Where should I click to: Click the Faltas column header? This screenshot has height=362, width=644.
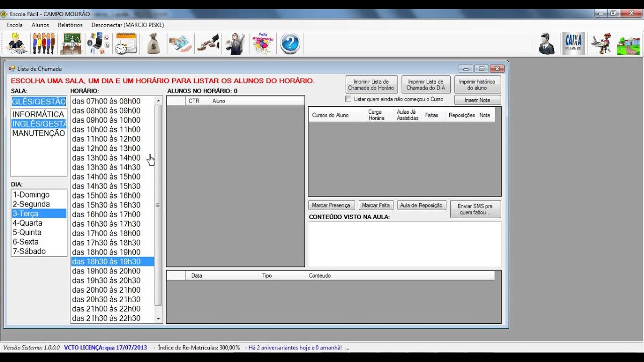tap(433, 115)
